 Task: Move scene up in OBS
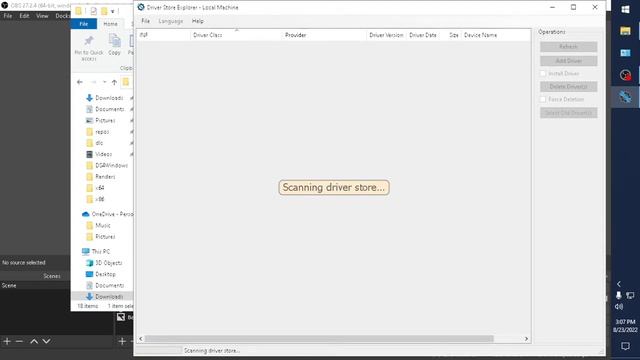[x=34, y=341]
